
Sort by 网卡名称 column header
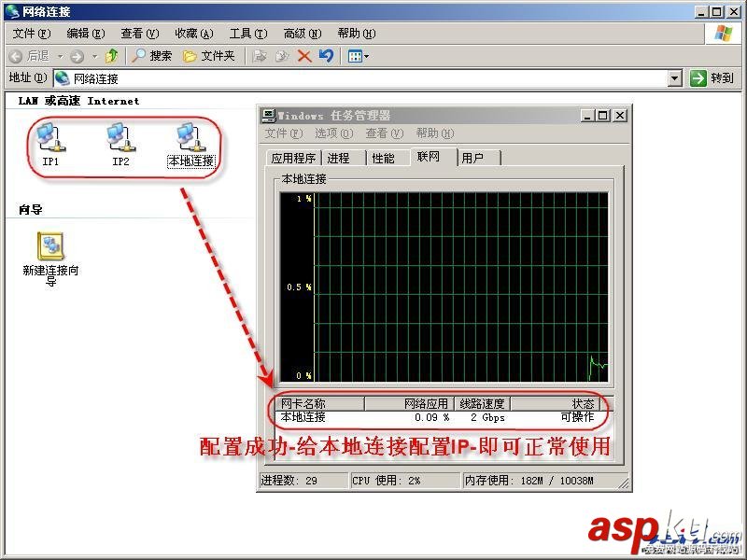tap(321, 404)
